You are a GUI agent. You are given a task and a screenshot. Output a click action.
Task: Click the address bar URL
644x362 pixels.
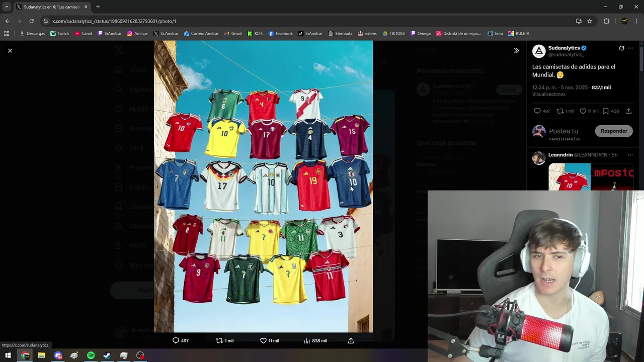click(114, 21)
